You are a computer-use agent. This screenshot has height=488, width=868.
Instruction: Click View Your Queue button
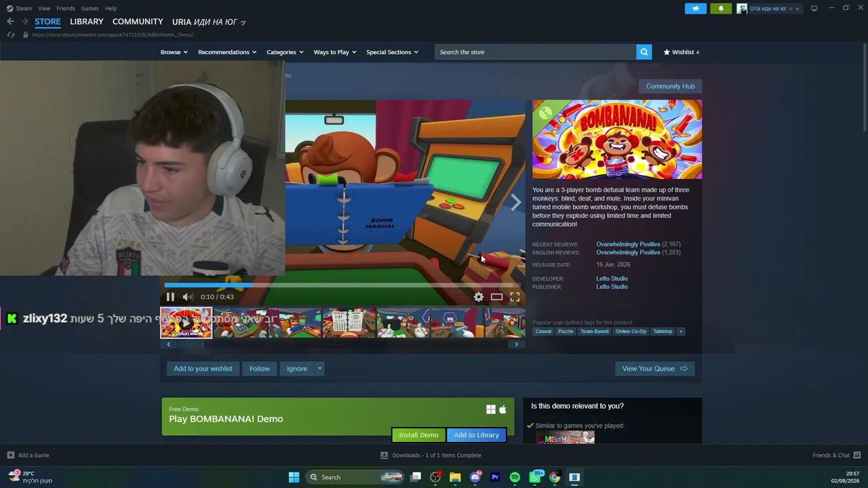point(654,369)
